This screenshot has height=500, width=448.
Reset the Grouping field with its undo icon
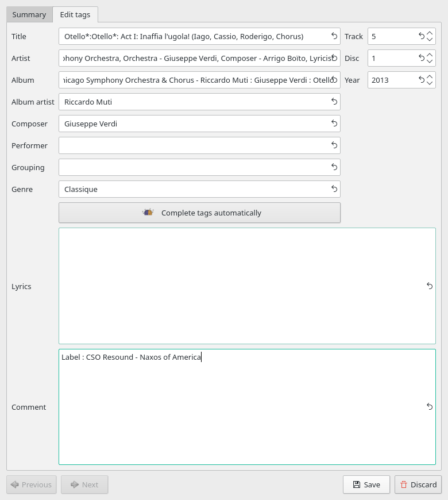click(x=334, y=167)
